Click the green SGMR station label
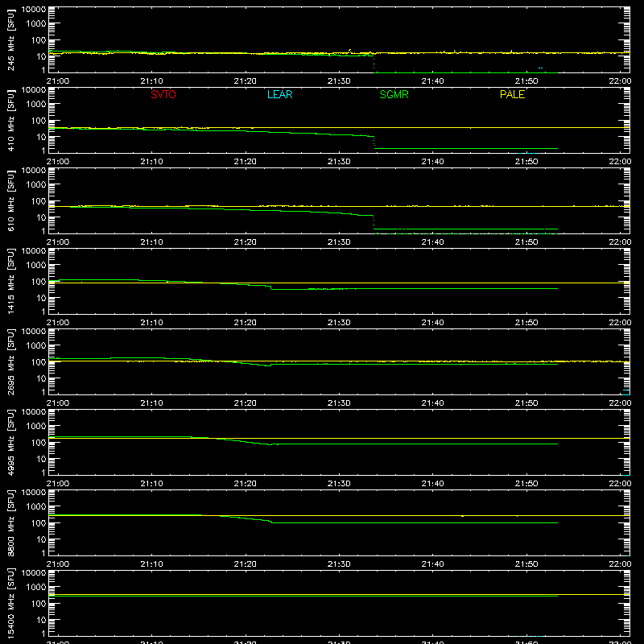Viewport: 644px width, 644px height. pos(394,94)
